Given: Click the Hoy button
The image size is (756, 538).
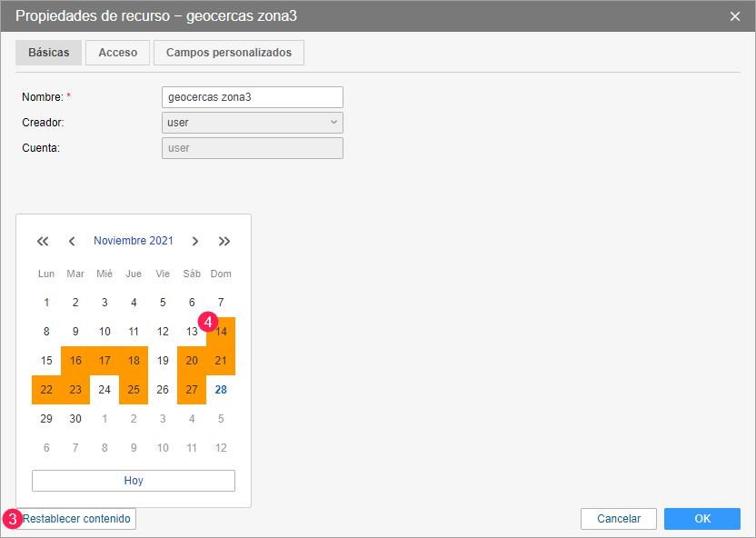Looking at the screenshot, I should pyautogui.click(x=134, y=481).
